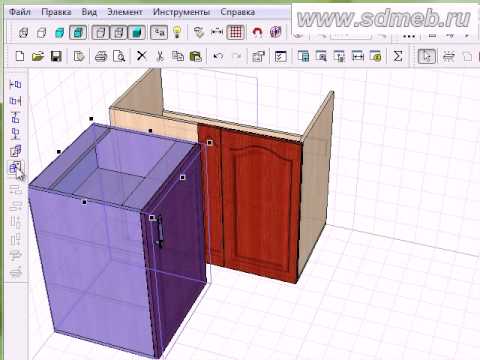Cut selection with scissors icon
The height and width of the screenshot is (360, 480).
point(160,56)
